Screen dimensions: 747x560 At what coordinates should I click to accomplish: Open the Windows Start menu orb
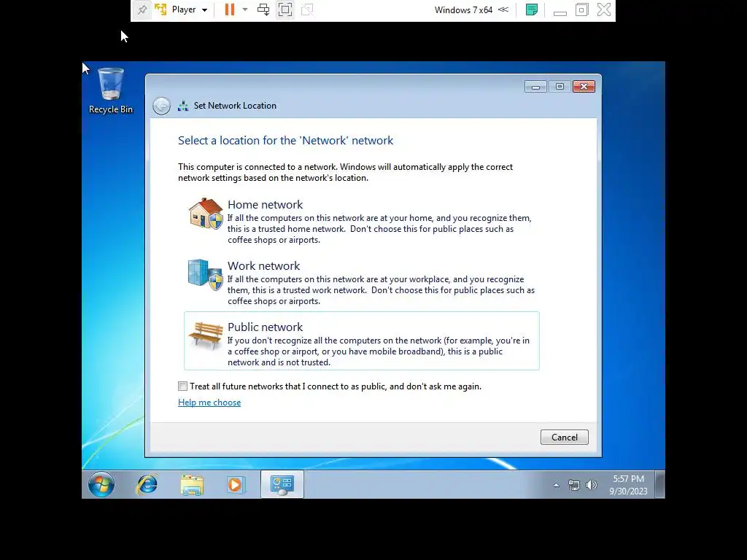[101, 484]
